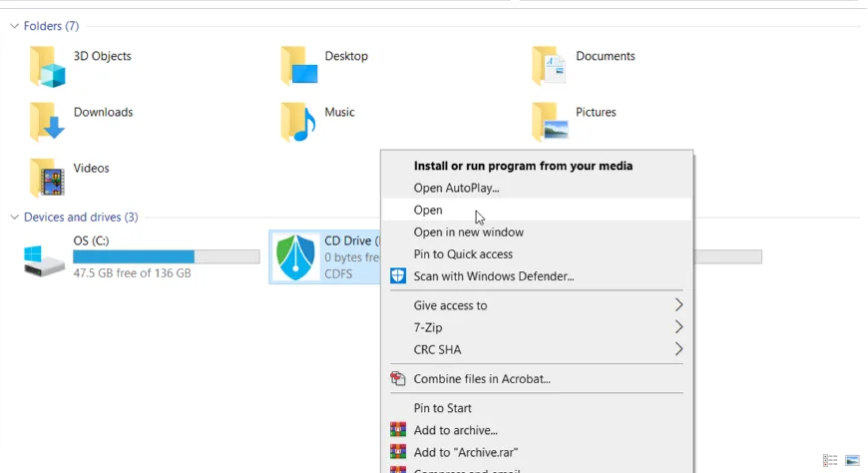Choose Add to archive... menu entry
This screenshot has height=473, width=868.
pos(537,430)
